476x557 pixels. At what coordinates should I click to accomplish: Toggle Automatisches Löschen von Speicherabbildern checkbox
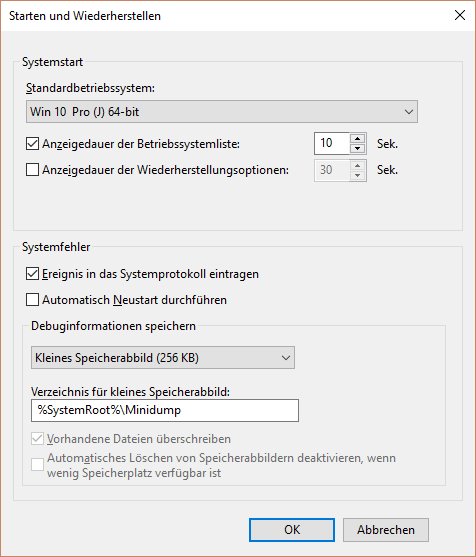pyautogui.click(x=37, y=465)
